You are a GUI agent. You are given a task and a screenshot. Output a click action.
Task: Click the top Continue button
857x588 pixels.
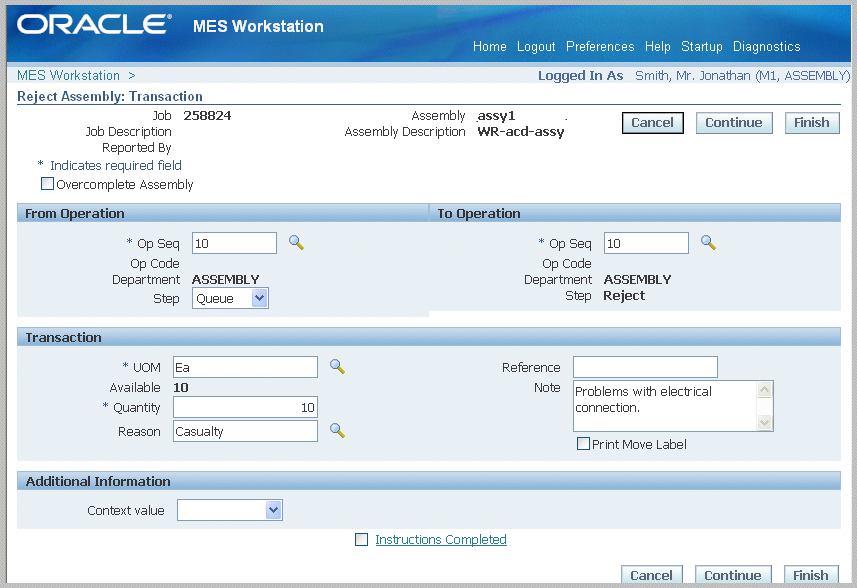click(x=734, y=123)
